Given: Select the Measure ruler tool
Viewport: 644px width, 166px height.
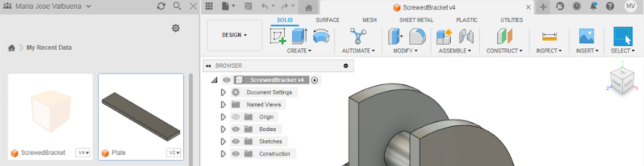Looking at the screenshot, I should pos(549,36).
